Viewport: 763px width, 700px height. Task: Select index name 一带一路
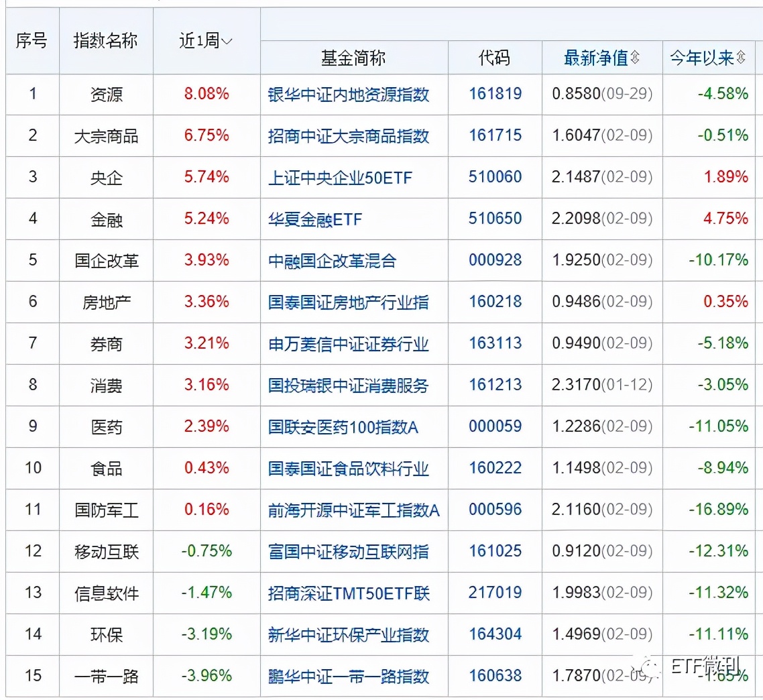[107, 676]
